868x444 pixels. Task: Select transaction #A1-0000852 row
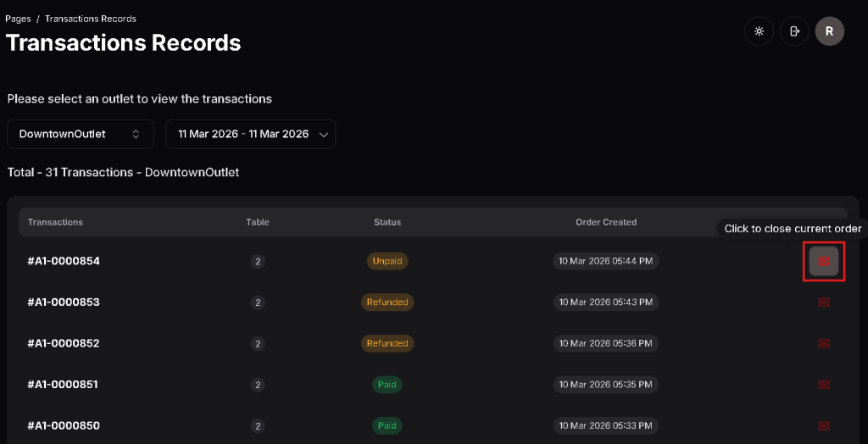[64, 343]
